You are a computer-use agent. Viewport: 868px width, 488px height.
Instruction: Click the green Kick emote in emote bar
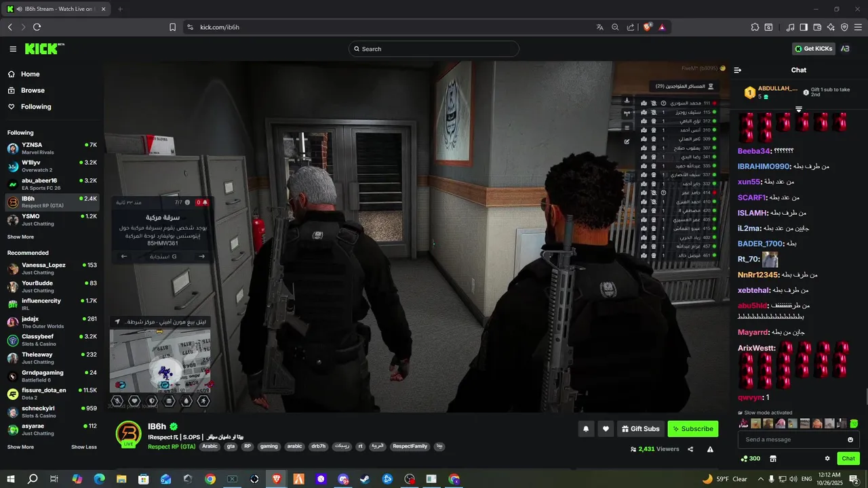click(854, 424)
